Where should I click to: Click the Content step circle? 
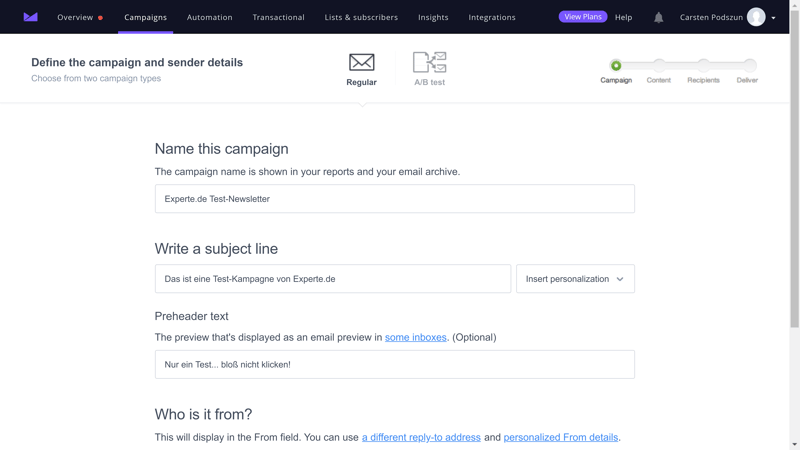659,65
